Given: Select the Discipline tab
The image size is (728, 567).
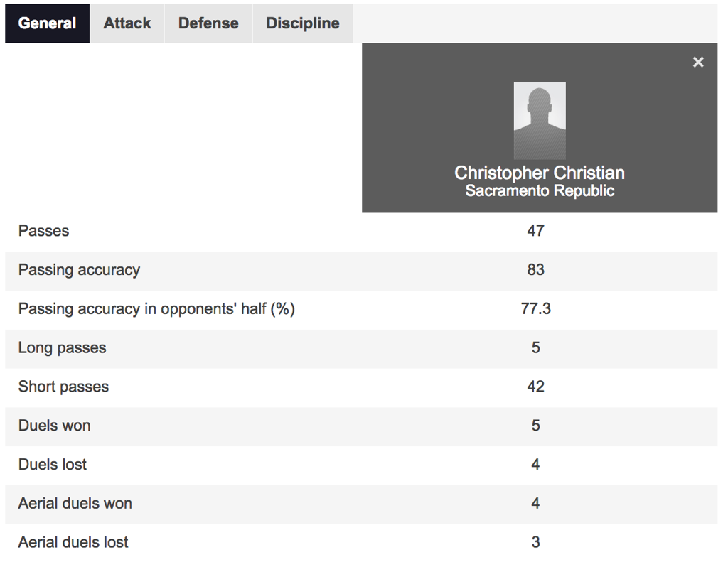Looking at the screenshot, I should point(303,23).
